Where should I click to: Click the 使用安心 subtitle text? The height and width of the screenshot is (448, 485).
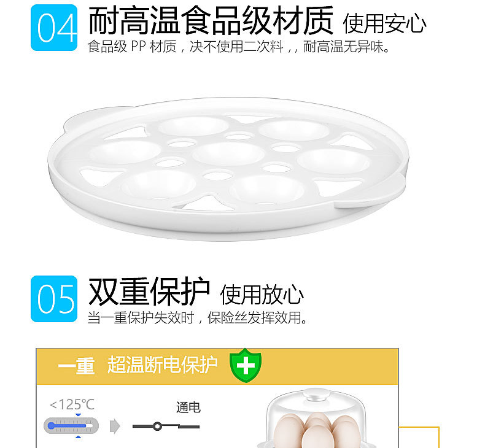[x=384, y=23]
